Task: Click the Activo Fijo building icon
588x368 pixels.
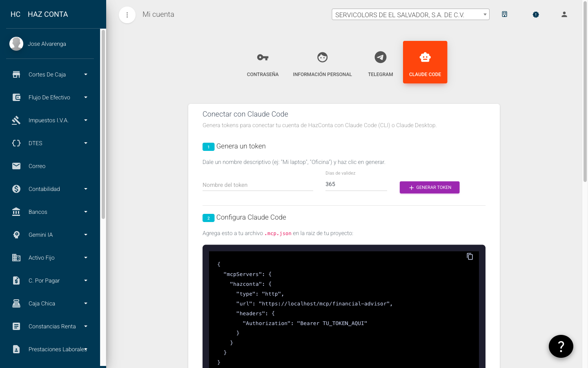Action: (x=16, y=258)
